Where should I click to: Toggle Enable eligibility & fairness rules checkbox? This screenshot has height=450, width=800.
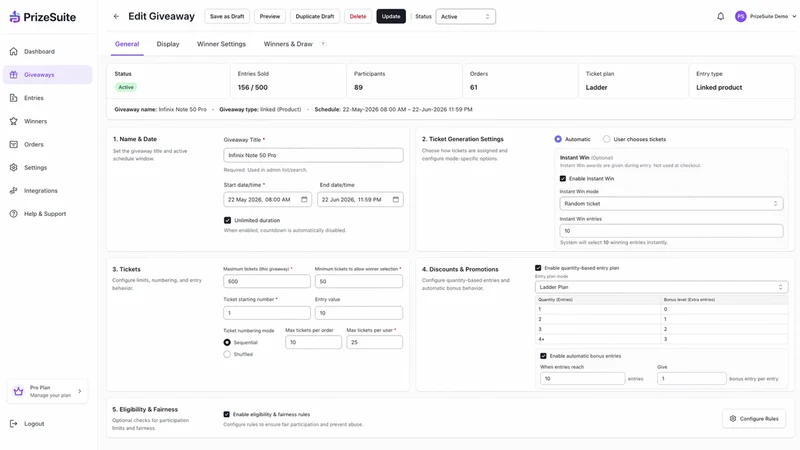(x=227, y=414)
